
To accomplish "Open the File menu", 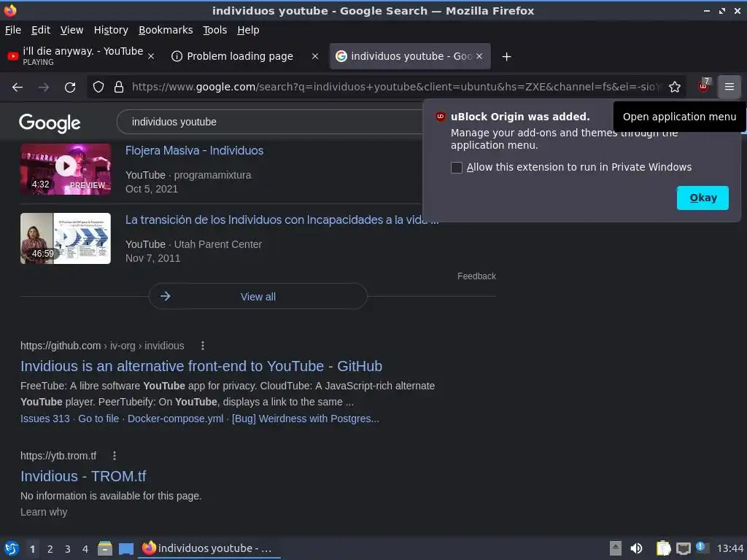I will [13, 30].
